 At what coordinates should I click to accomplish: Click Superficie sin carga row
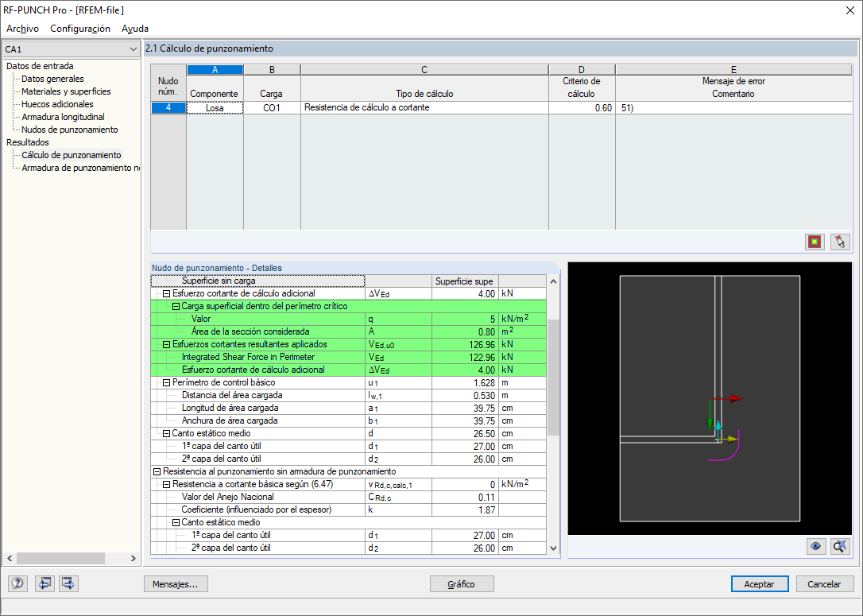[x=348, y=281]
